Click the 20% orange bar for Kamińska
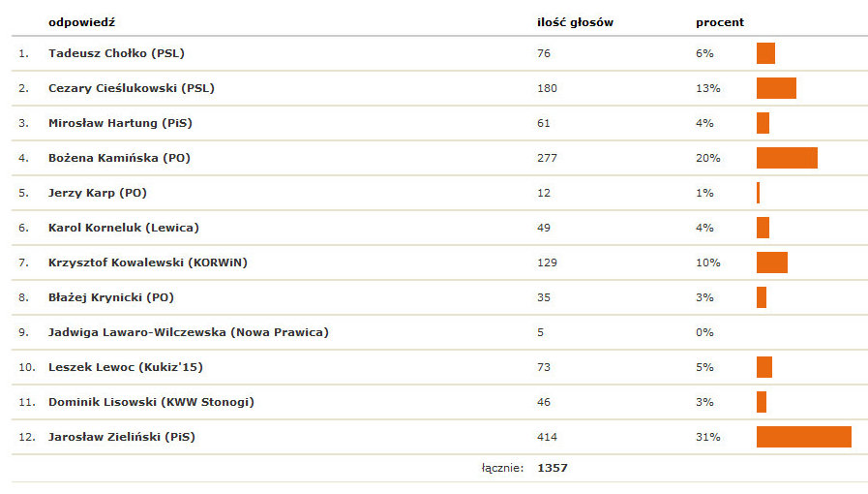Image resolution: width=868 pixels, height=494 pixels. tap(787, 158)
